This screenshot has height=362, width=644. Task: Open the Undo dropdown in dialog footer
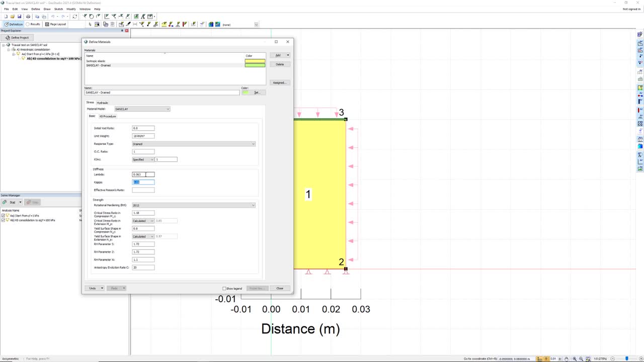[x=102, y=288]
